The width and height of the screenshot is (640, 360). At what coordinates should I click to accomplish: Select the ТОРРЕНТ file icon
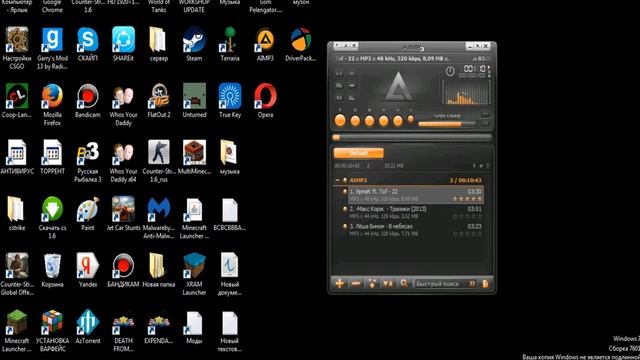[x=52, y=157]
